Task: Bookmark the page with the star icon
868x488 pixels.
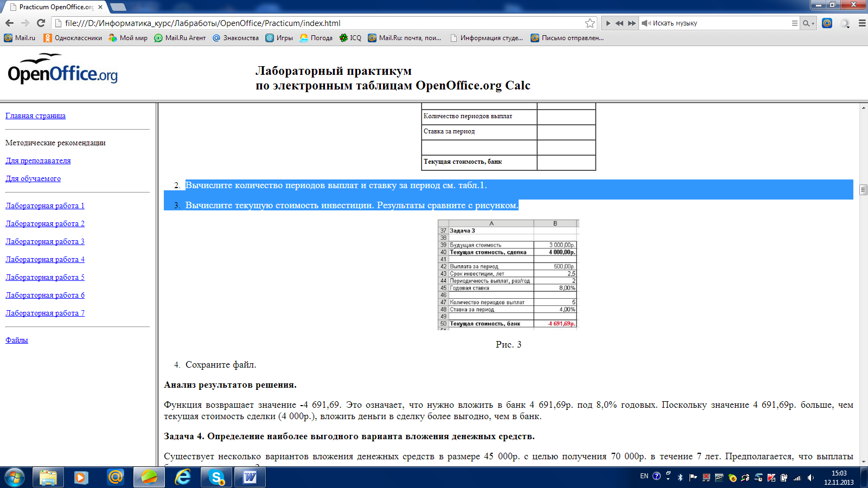Action: [590, 23]
